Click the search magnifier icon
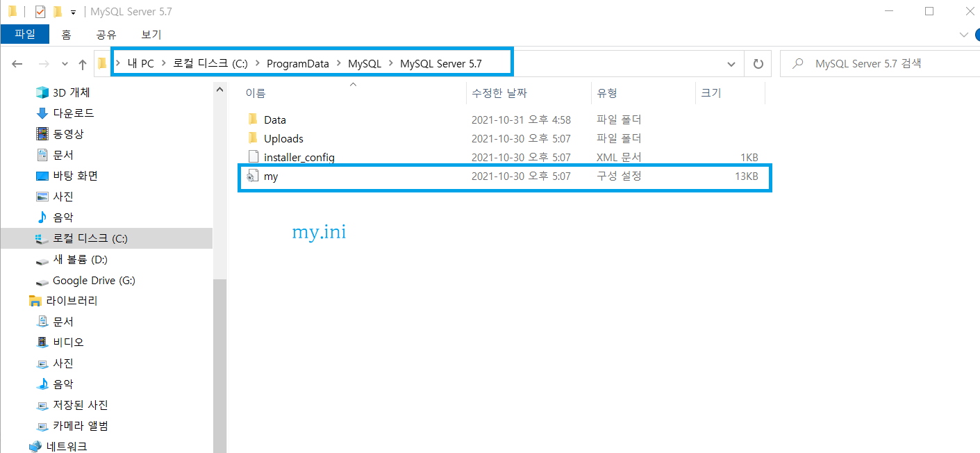 coord(799,64)
